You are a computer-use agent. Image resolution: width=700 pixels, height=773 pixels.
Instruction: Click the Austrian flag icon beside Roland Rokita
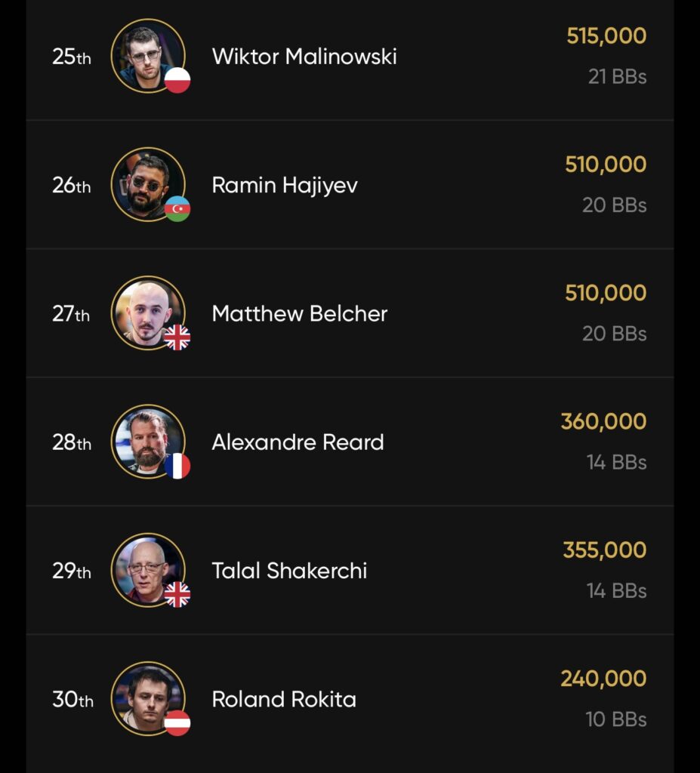coord(177,723)
